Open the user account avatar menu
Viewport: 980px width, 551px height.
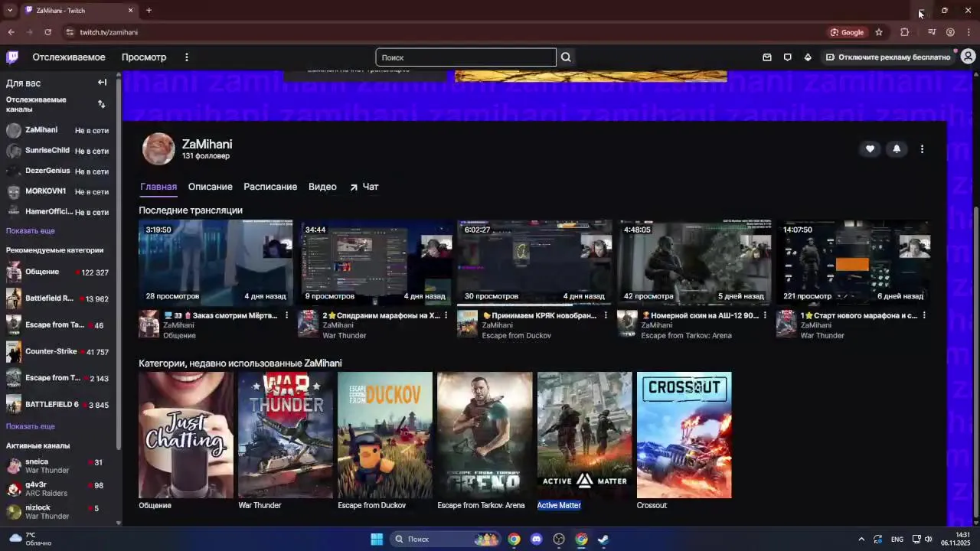(x=968, y=57)
